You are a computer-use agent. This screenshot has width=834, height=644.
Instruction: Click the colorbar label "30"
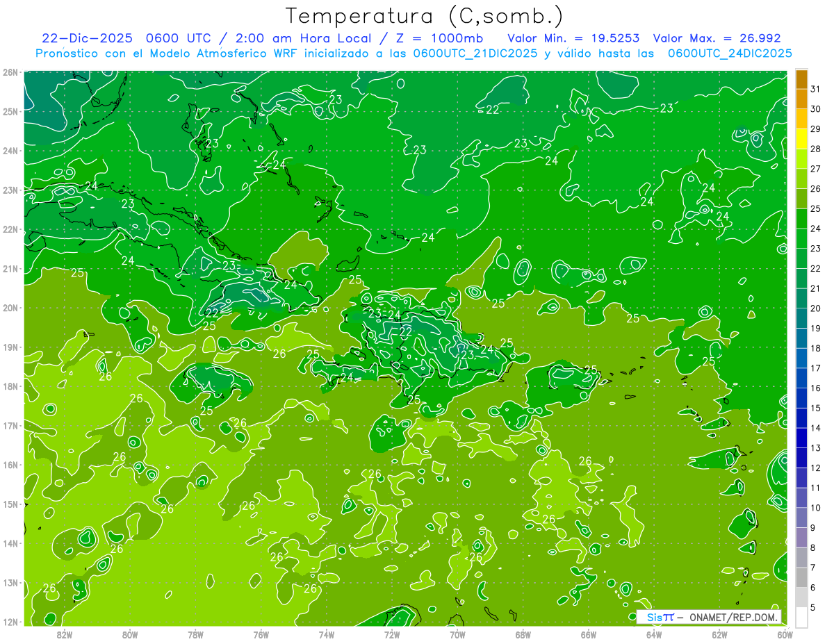tap(815, 109)
